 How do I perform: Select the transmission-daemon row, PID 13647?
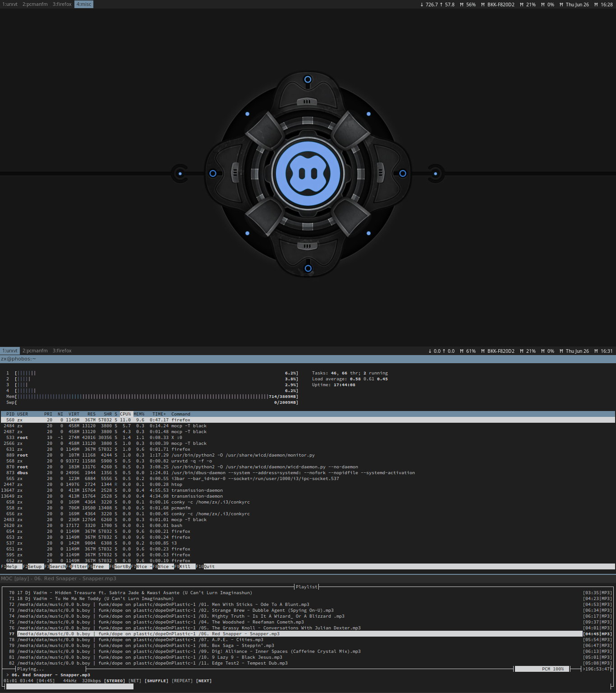(308, 490)
